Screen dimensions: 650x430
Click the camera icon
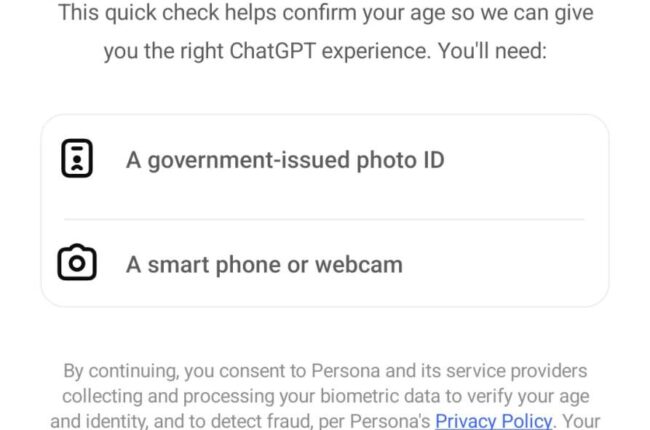coord(77,264)
